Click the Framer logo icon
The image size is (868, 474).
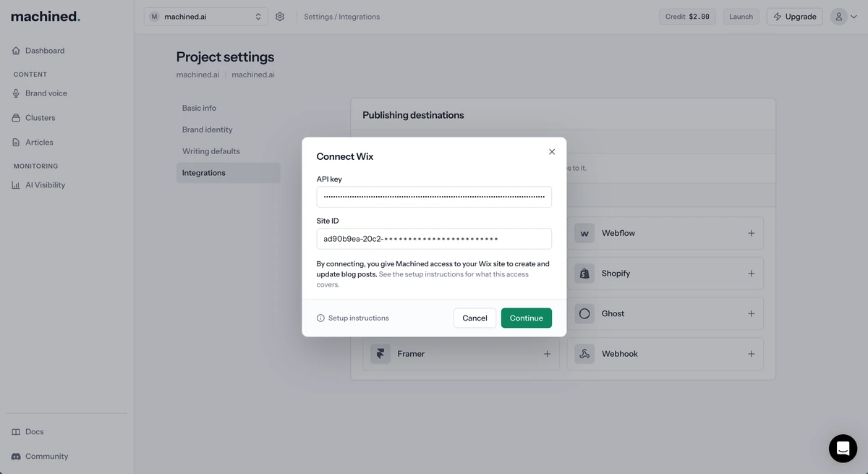(x=380, y=354)
